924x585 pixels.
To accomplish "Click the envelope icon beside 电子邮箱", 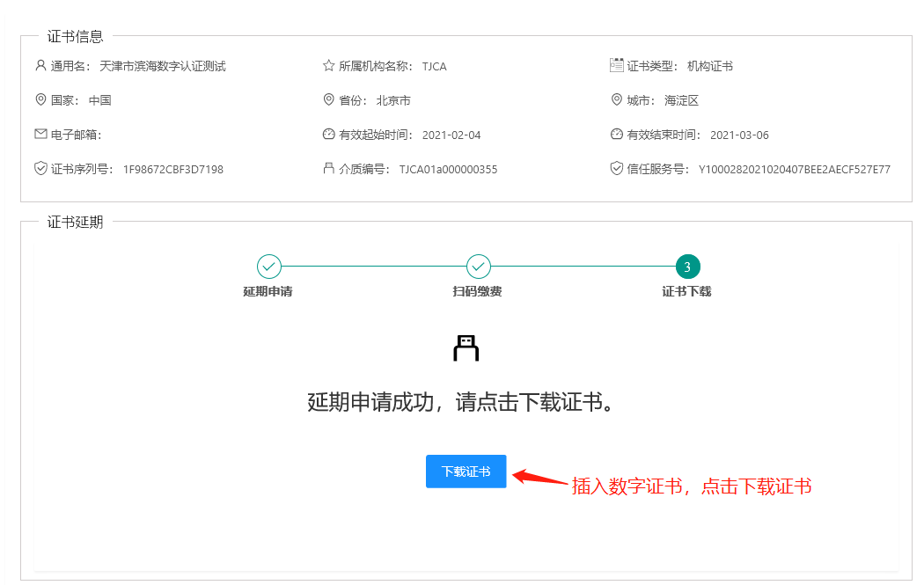I will [x=40, y=134].
